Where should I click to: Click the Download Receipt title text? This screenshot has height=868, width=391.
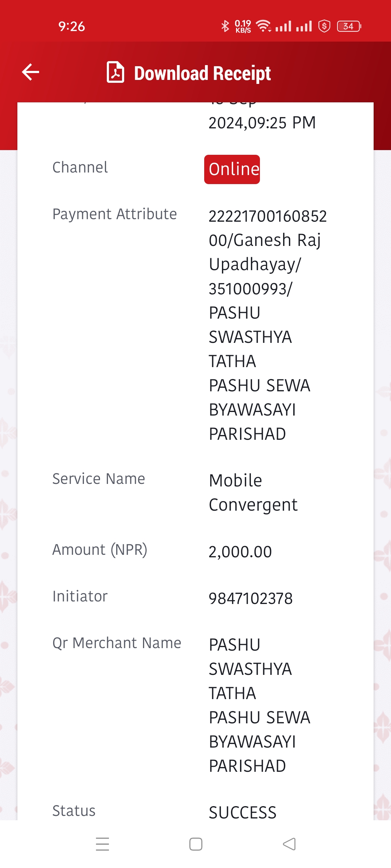pos(202,73)
